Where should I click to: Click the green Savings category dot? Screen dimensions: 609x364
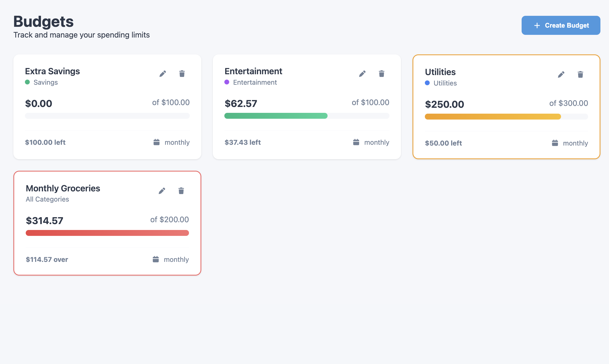click(27, 82)
